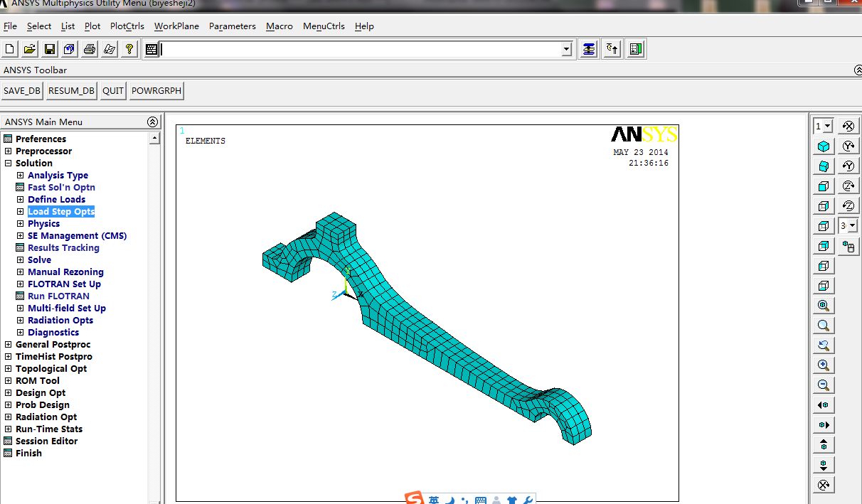Set the oblique view with the tilted cube icon
Screen dimensions: 862x504
coord(824,166)
